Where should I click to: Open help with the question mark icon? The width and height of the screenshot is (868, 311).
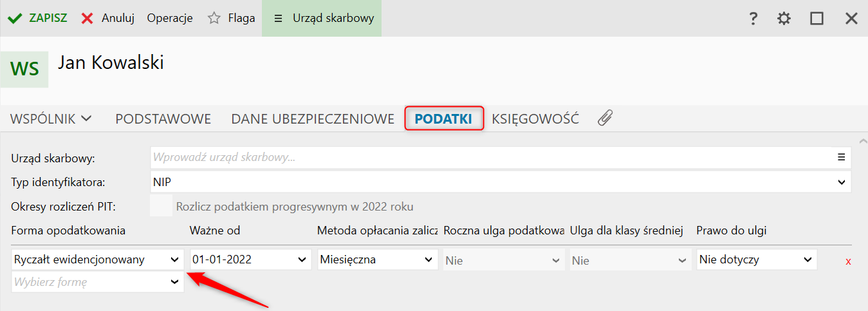point(753,19)
